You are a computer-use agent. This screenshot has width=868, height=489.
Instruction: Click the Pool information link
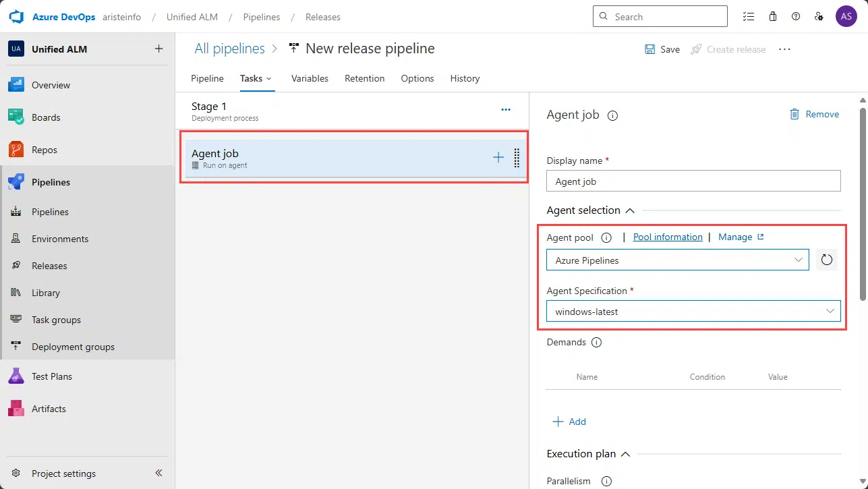click(668, 237)
